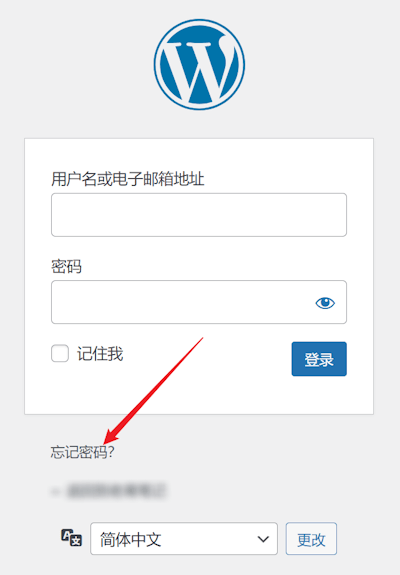Viewport: 400px width, 575px height.
Task: Expand the language chevron arrow
Action: [x=263, y=539]
